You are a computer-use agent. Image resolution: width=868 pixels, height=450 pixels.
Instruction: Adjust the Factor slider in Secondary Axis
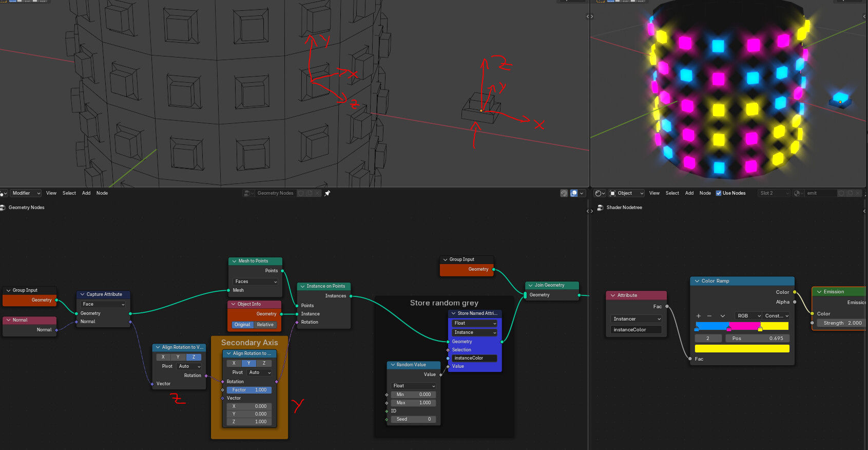[x=249, y=390]
